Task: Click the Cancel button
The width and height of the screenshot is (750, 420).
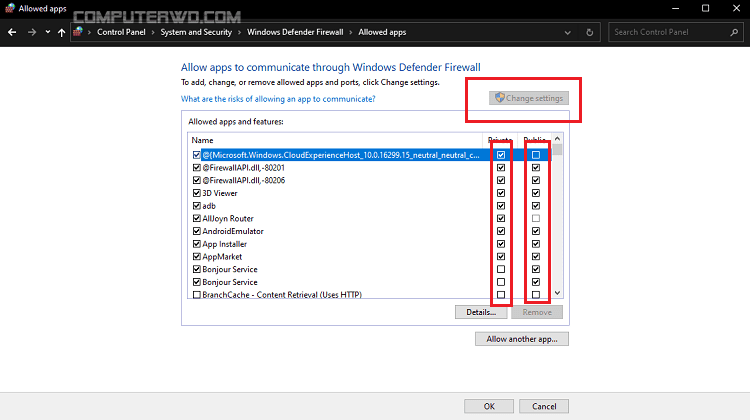Action: tap(544, 407)
